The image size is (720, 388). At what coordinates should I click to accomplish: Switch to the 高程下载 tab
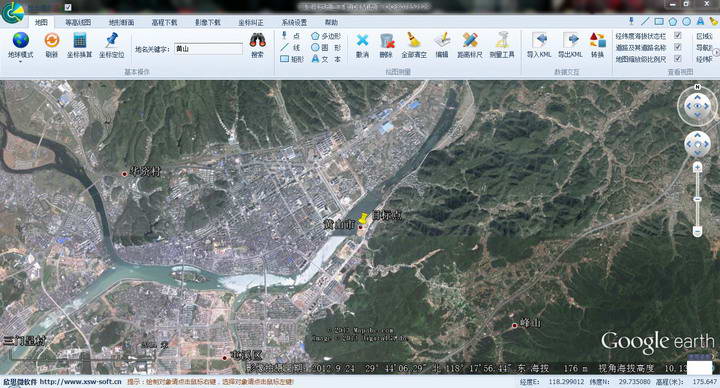[x=164, y=22]
